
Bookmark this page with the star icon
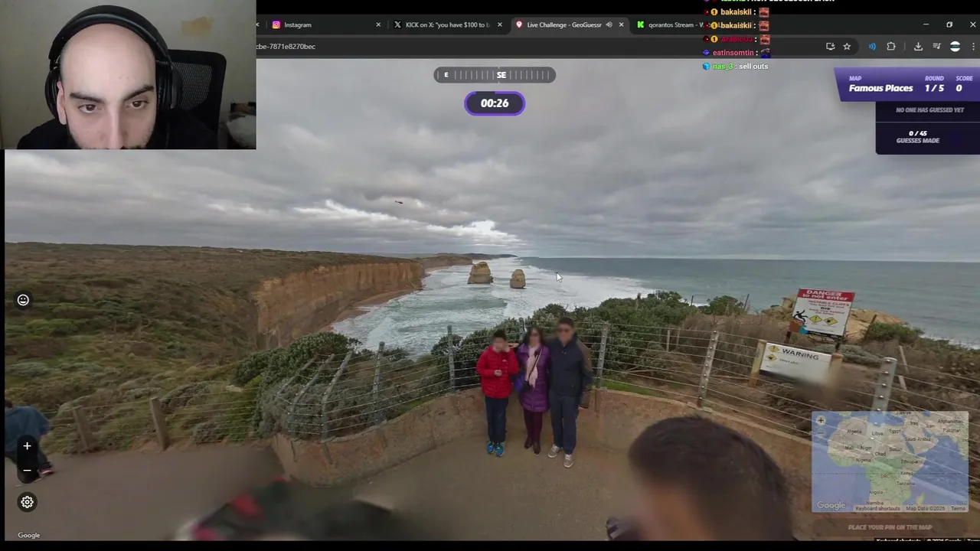tap(847, 47)
